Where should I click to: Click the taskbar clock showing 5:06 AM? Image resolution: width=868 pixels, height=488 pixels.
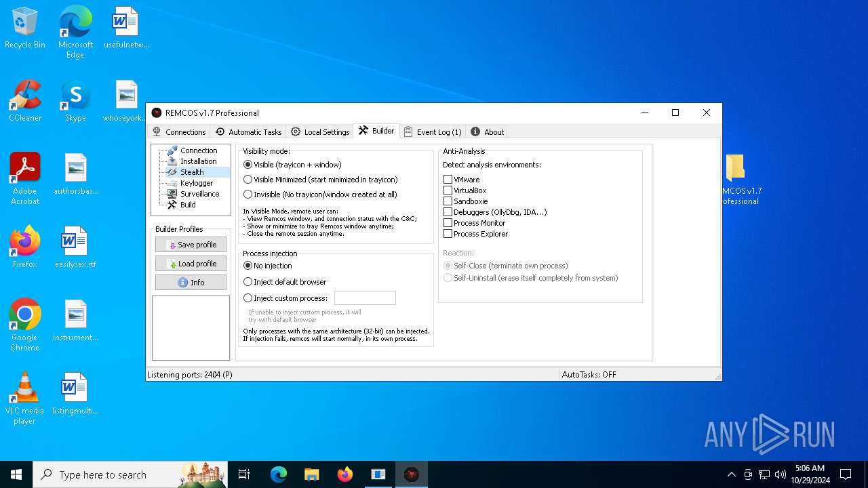pos(810,474)
